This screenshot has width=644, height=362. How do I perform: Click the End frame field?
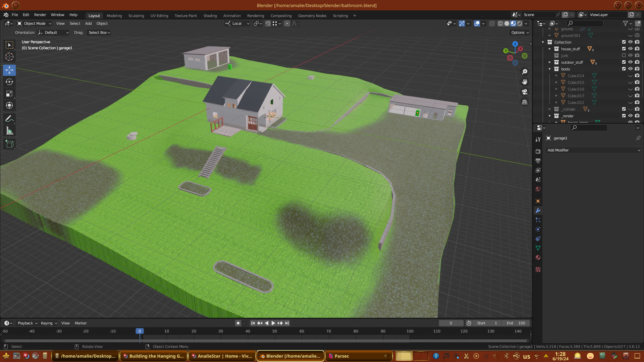[516, 323]
